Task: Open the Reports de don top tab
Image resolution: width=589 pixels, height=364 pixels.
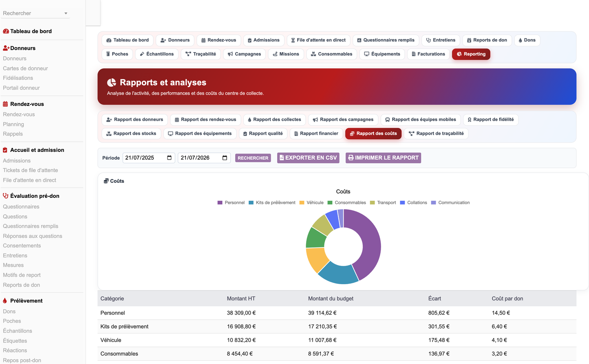Action: click(487, 40)
